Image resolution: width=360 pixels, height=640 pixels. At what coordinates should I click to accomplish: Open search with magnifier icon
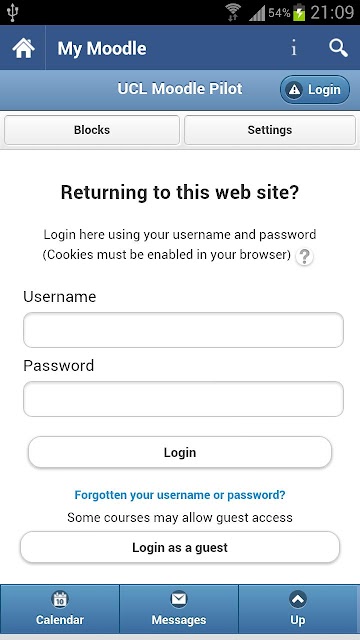coord(338,48)
